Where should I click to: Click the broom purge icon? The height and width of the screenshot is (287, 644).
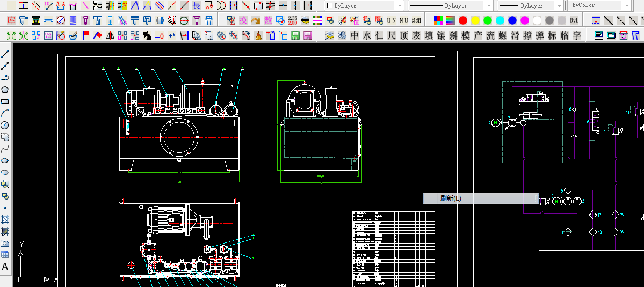tap(258, 35)
